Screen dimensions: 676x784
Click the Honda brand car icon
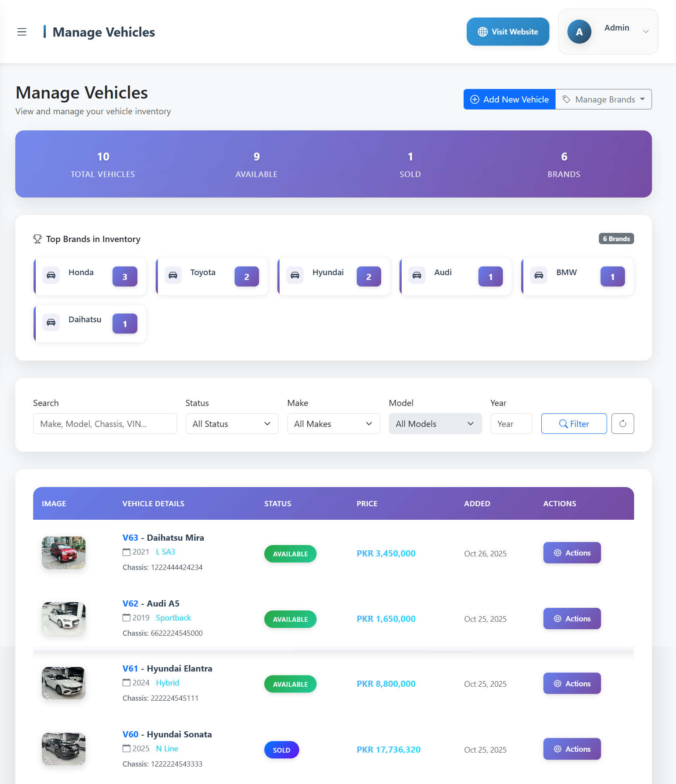[51, 275]
